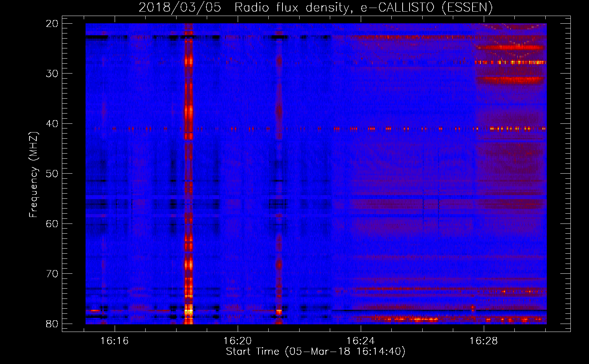
Task: Click the "Start Time (05-Mar-18 16:14:40)" axis label
Action: (316, 352)
